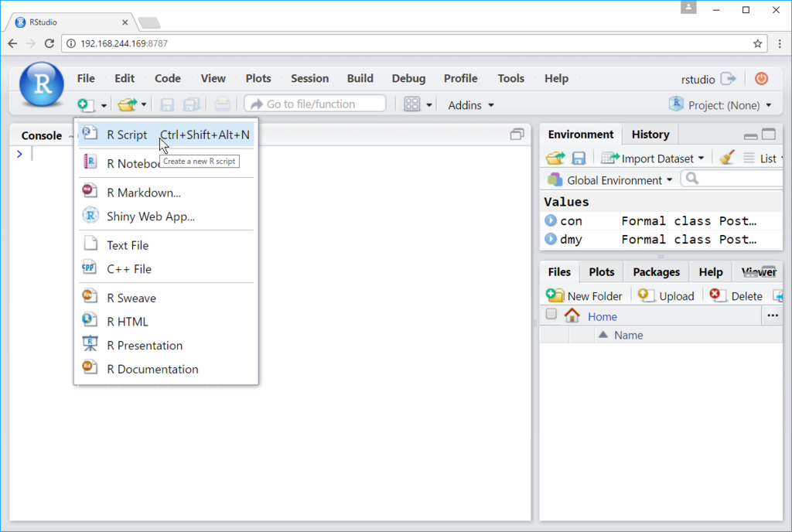Open the Help menu

tap(557, 78)
